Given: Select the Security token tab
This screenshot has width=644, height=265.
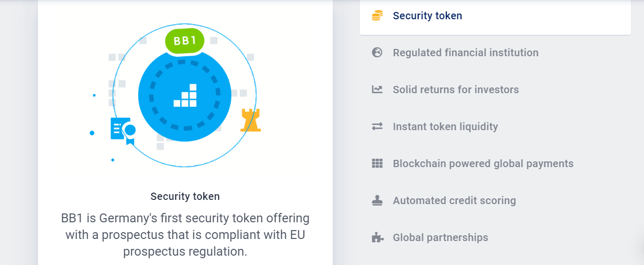Looking at the screenshot, I should 428,16.
